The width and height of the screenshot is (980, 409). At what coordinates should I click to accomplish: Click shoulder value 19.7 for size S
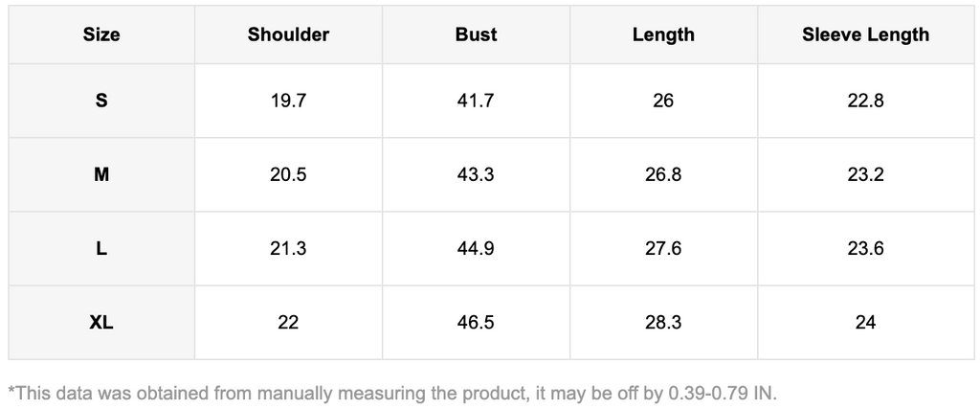pyautogui.click(x=288, y=101)
